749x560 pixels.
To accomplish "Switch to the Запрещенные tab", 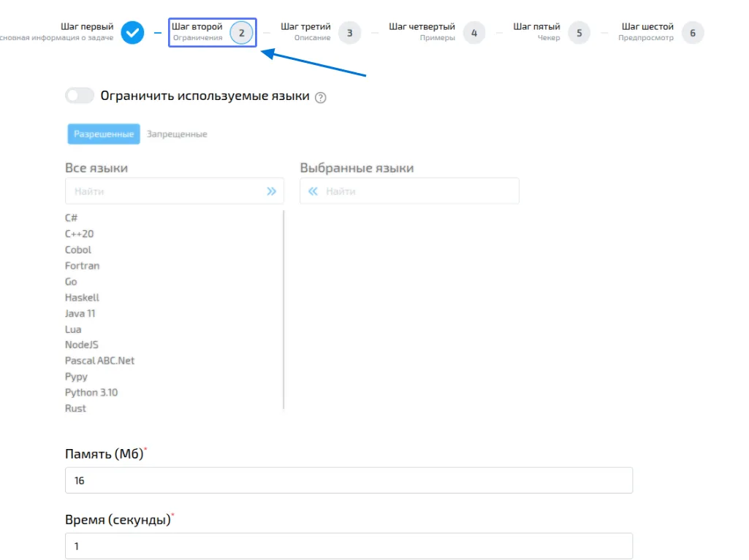I will click(177, 134).
